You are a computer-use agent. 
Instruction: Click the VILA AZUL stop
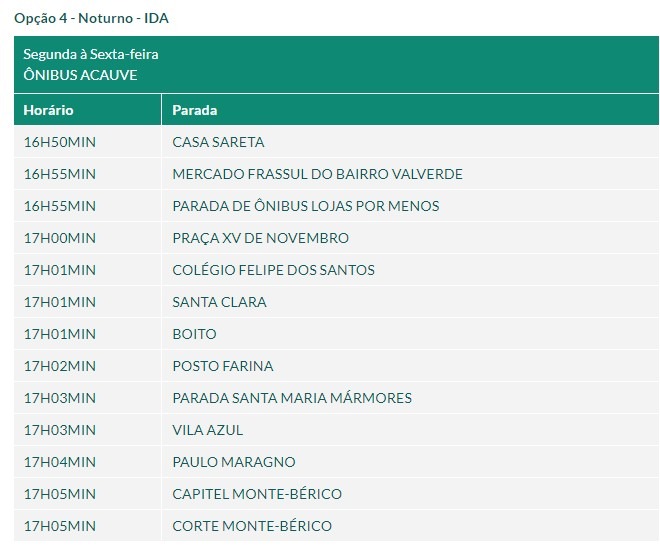coord(207,430)
